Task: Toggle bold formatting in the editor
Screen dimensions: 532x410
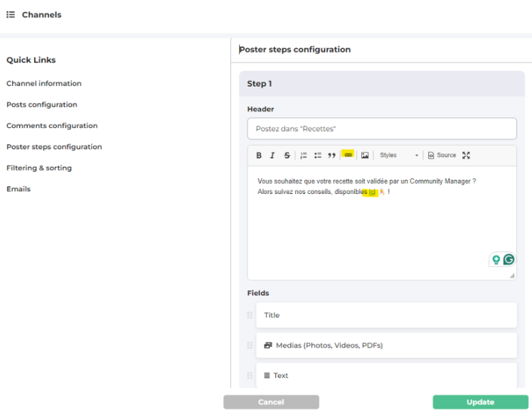Action: tap(259, 156)
